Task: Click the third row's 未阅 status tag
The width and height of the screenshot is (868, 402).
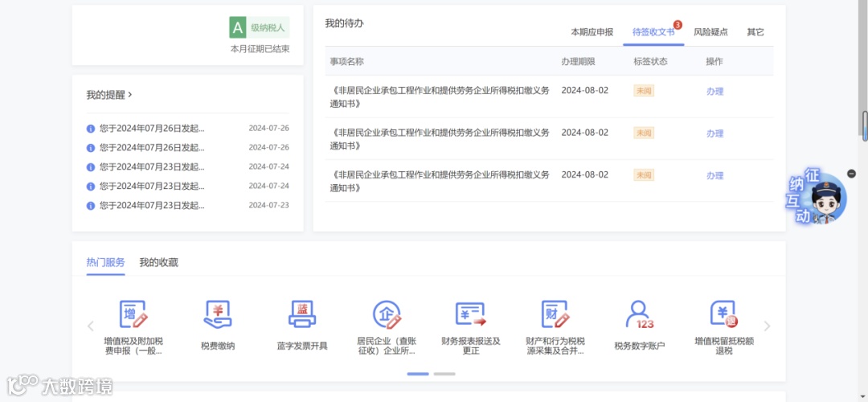Action: [644, 175]
